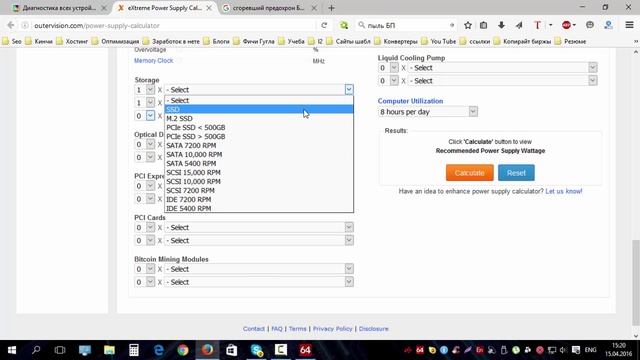Click the paper plane send icon in toolbar

[519, 25]
